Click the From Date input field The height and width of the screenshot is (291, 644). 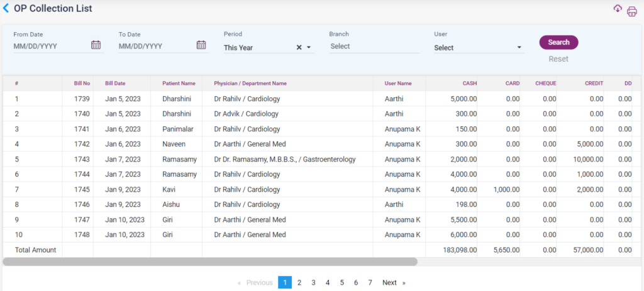pos(50,47)
